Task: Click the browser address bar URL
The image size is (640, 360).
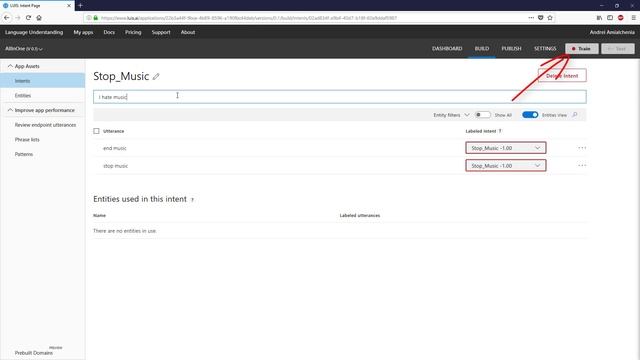Action: (x=249, y=18)
